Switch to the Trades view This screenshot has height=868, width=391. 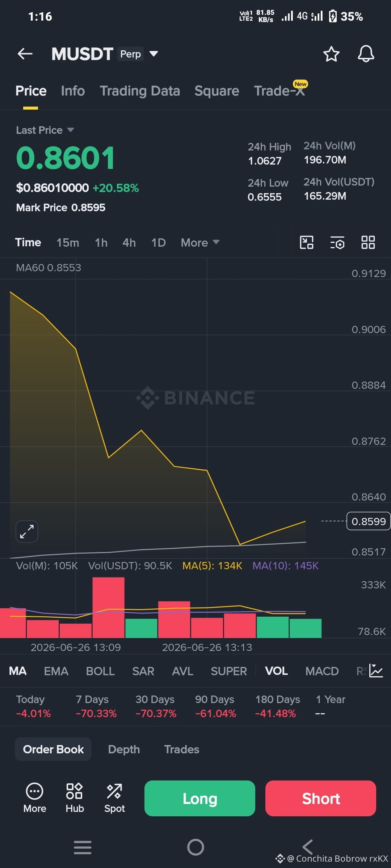(x=182, y=749)
